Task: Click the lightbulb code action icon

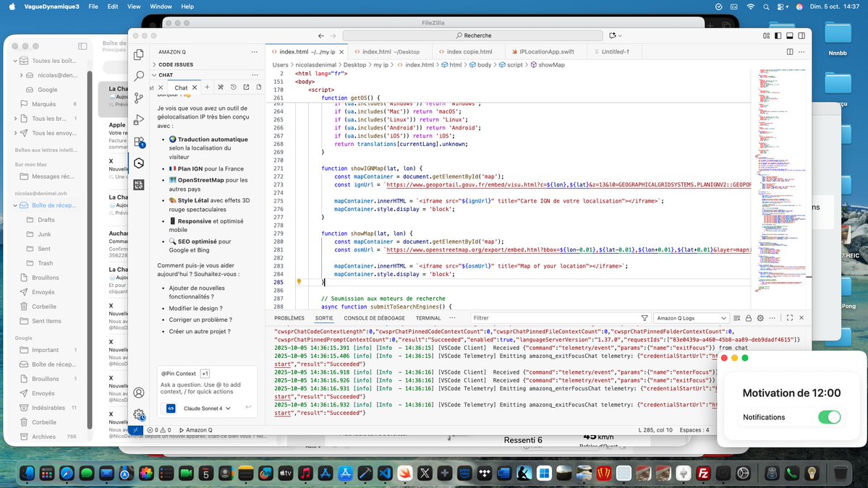Action: (x=299, y=282)
